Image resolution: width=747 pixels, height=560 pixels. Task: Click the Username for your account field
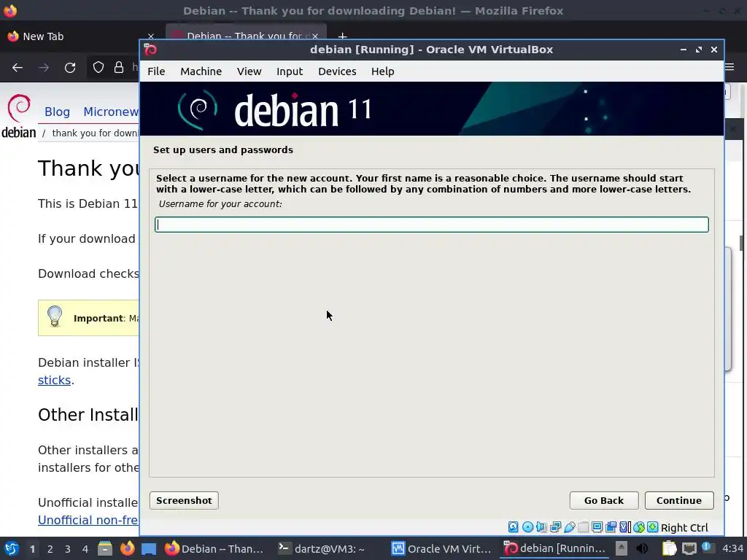[432, 225]
